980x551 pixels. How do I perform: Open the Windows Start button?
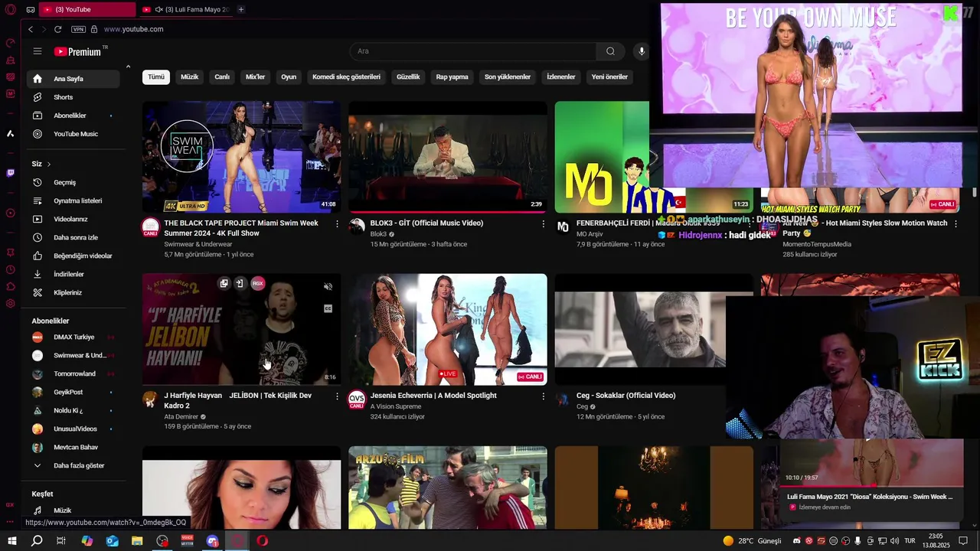[x=12, y=541]
